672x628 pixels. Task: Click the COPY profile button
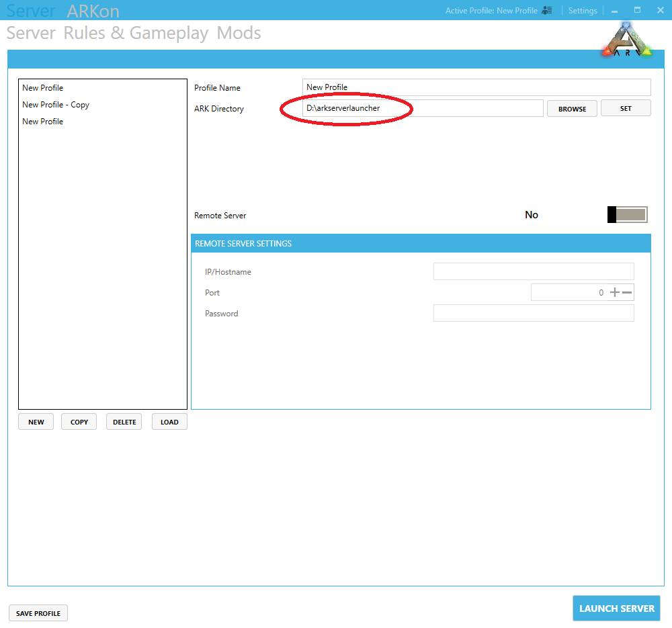[x=79, y=422]
